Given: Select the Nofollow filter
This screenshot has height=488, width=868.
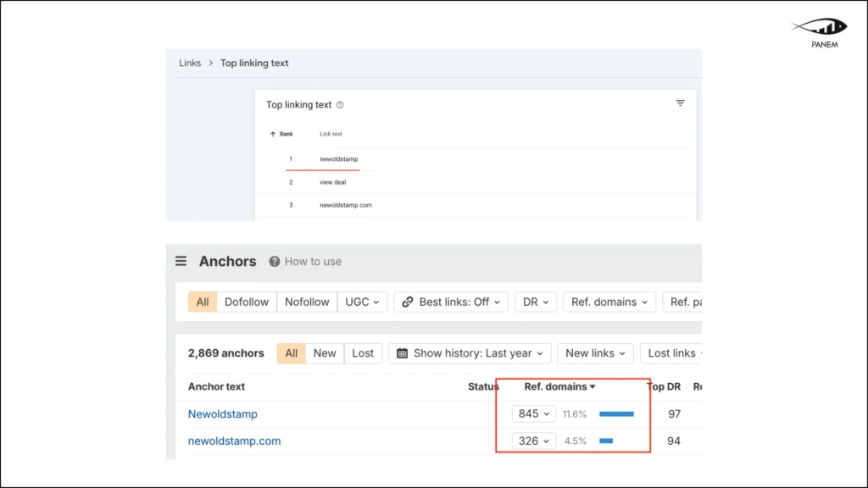Looking at the screenshot, I should tap(307, 302).
